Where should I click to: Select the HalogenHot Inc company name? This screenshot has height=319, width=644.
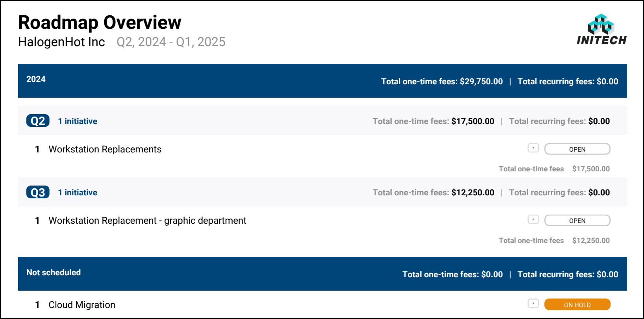pyautogui.click(x=61, y=42)
